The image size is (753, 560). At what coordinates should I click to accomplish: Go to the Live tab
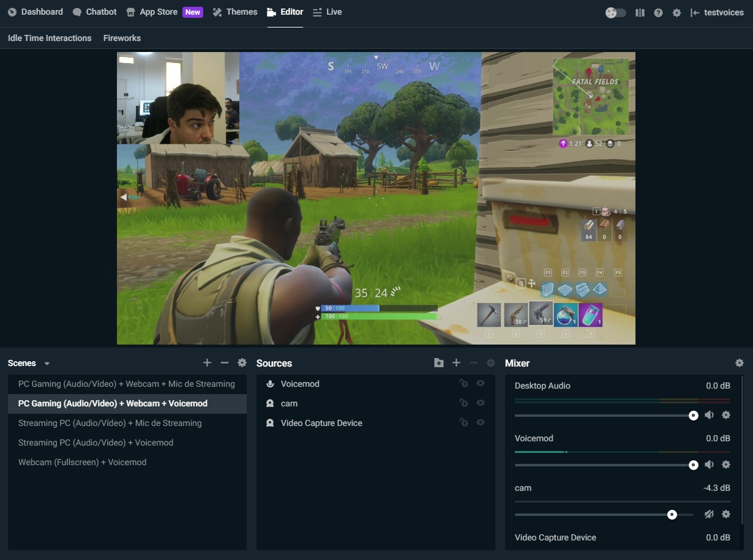(x=327, y=12)
